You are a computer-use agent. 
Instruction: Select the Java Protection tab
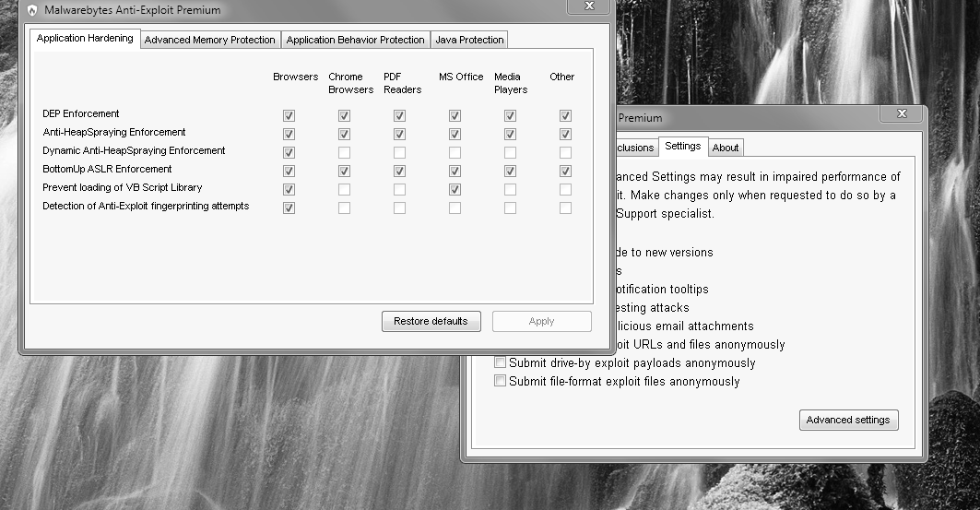click(469, 40)
